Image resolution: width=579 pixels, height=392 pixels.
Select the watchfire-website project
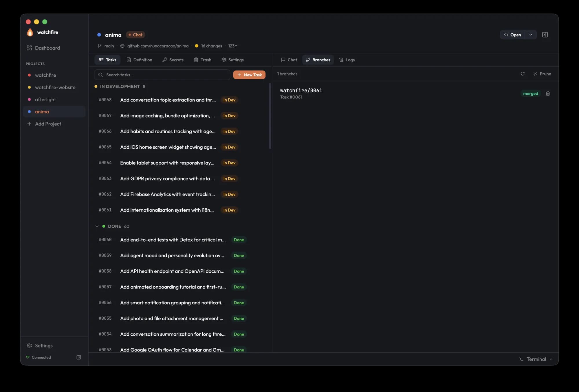coord(54,87)
